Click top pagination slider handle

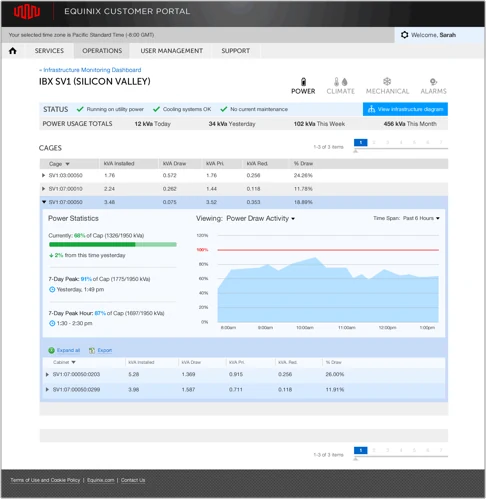point(355,151)
